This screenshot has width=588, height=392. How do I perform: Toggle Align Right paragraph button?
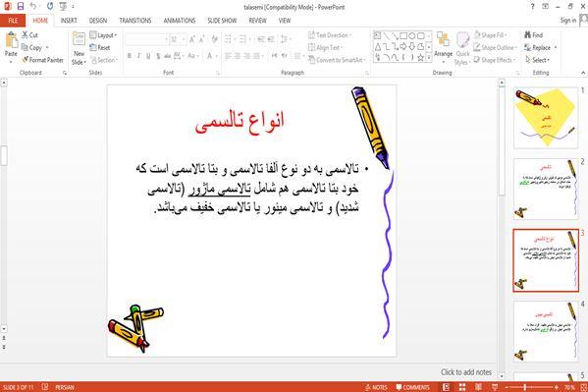(x=246, y=56)
